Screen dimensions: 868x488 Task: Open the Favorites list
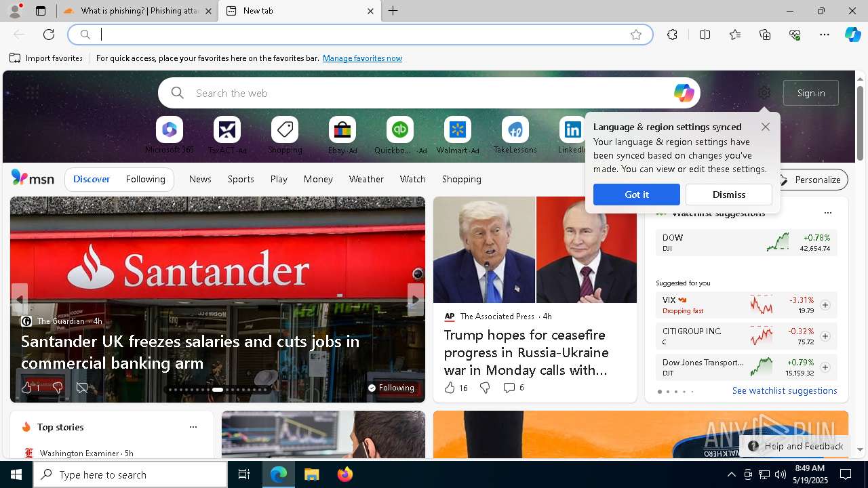(735, 35)
